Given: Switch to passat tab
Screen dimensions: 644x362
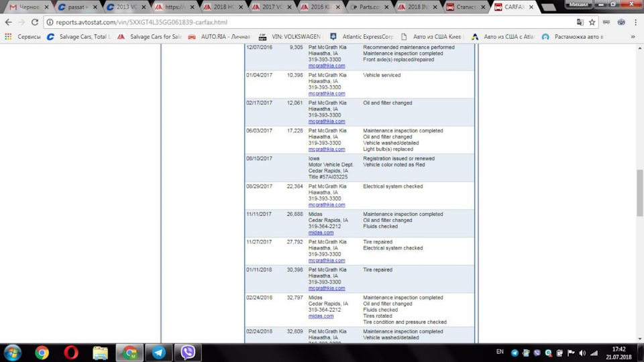Looking at the screenshot, I should click(x=76, y=7).
